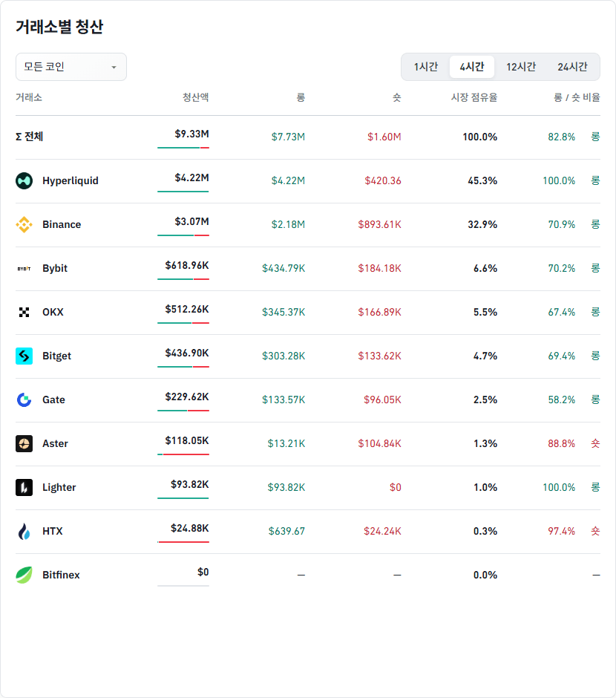Click Gate's ratio 58.2%
This screenshot has height=698, width=616.
pos(561,399)
